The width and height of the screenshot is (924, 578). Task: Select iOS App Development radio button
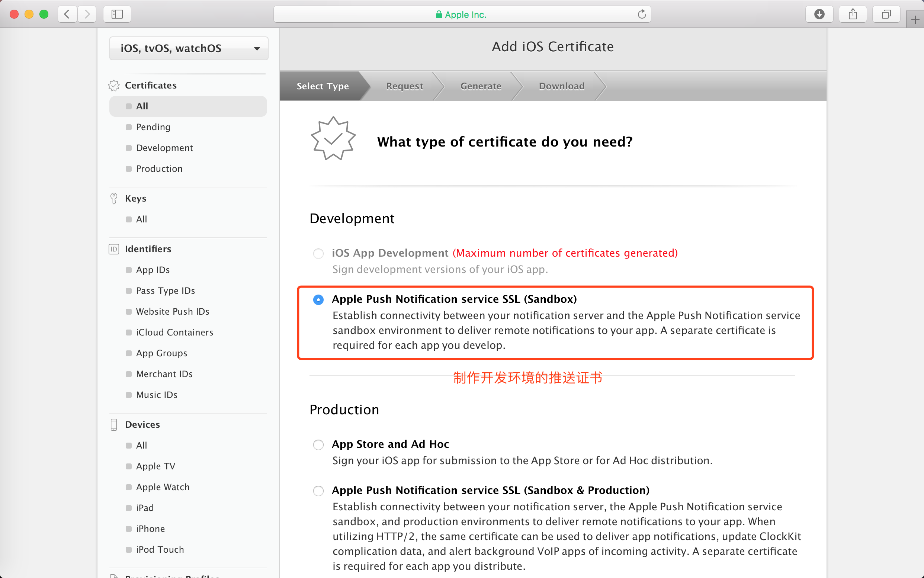click(x=318, y=253)
